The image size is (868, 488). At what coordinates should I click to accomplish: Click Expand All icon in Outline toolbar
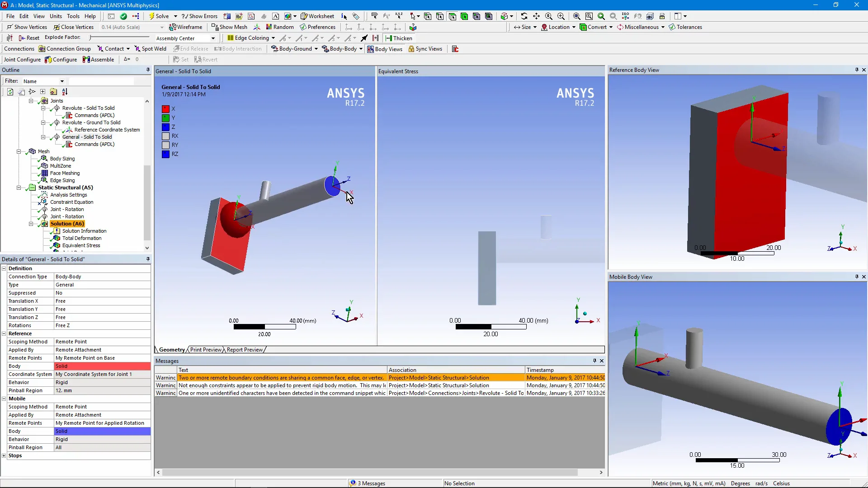pyautogui.click(x=43, y=92)
